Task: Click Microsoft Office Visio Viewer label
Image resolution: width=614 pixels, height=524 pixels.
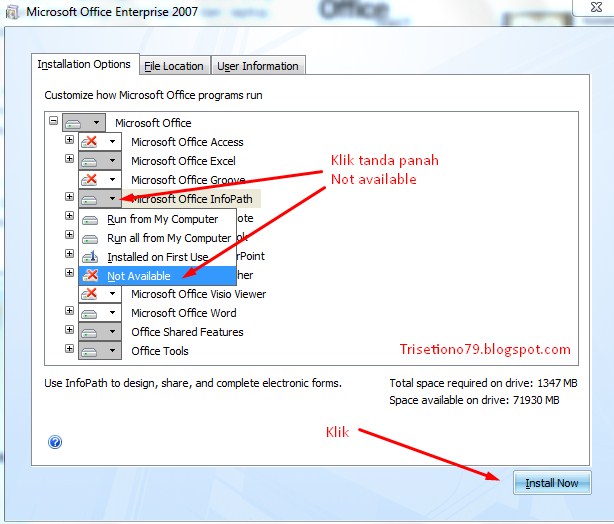Action: pyautogui.click(x=199, y=294)
